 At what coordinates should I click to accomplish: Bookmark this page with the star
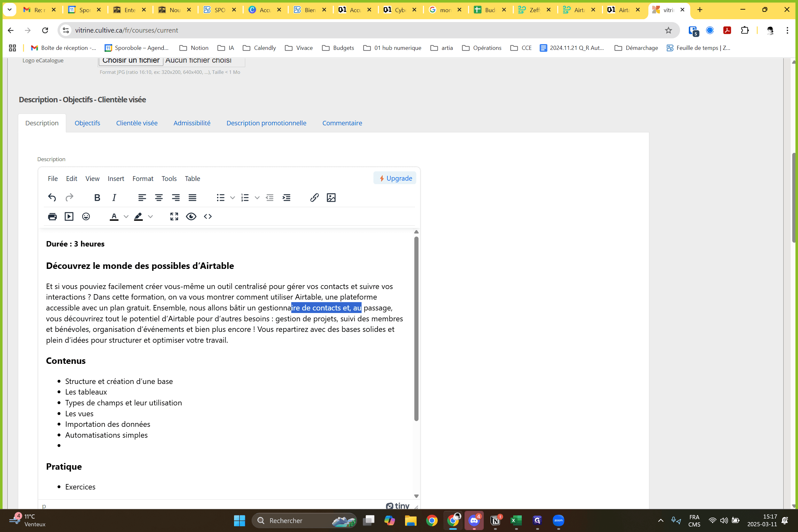(669, 30)
